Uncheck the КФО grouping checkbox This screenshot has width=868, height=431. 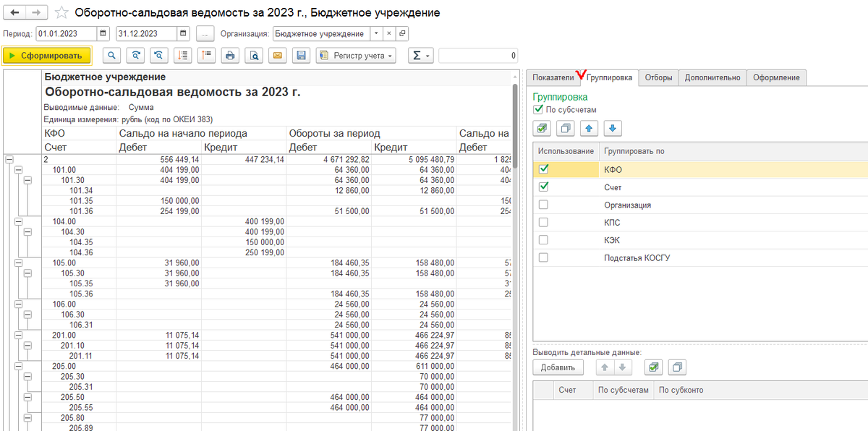pyautogui.click(x=543, y=169)
